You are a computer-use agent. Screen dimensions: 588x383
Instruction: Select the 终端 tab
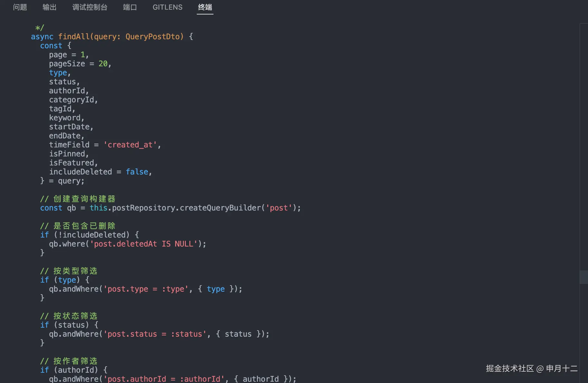coord(205,7)
